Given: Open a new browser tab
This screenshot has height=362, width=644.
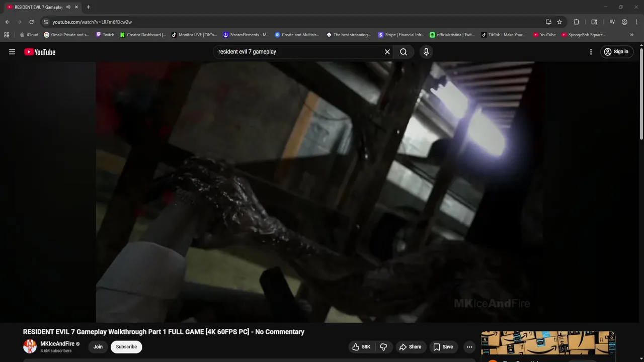Looking at the screenshot, I should pos(89,7).
